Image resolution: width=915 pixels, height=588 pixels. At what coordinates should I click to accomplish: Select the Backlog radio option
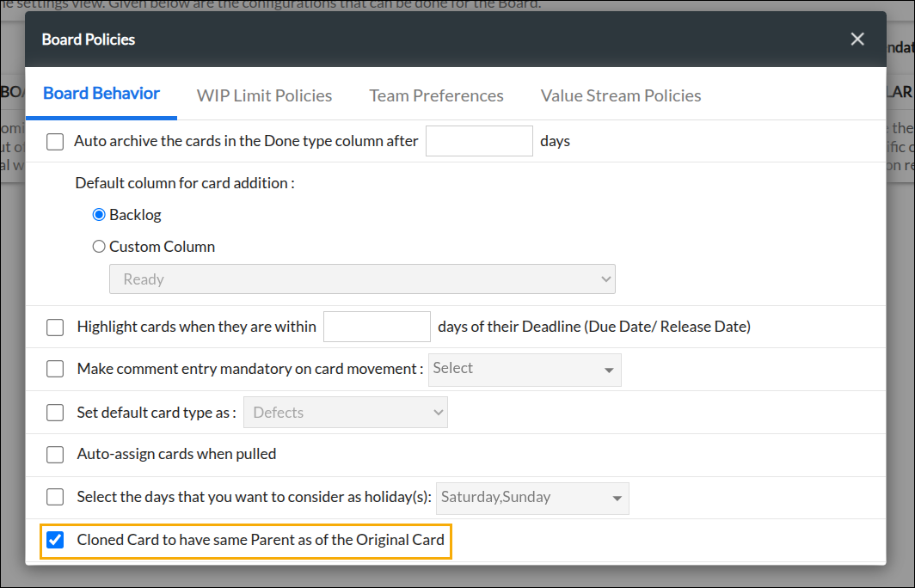(x=99, y=215)
